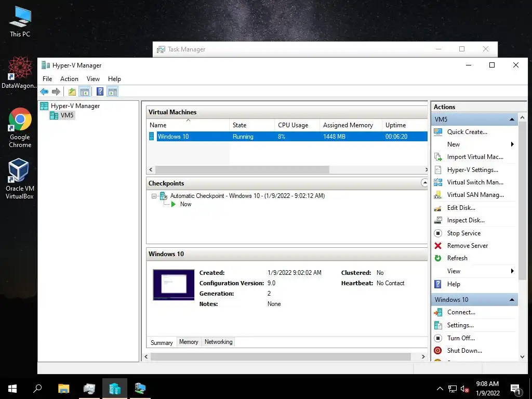Viewport: 532px width, 399px height.
Task: Open the View menu
Action: (x=93, y=79)
